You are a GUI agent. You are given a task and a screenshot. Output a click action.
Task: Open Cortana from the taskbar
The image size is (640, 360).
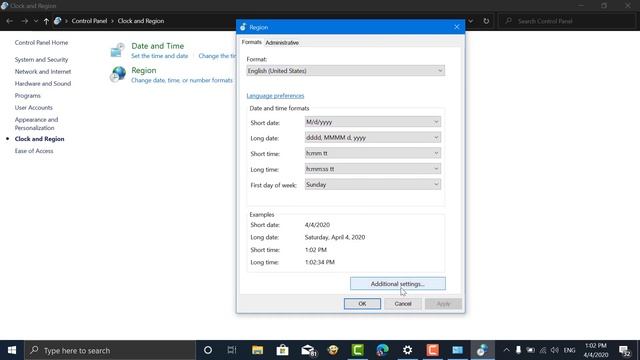click(208, 350)
